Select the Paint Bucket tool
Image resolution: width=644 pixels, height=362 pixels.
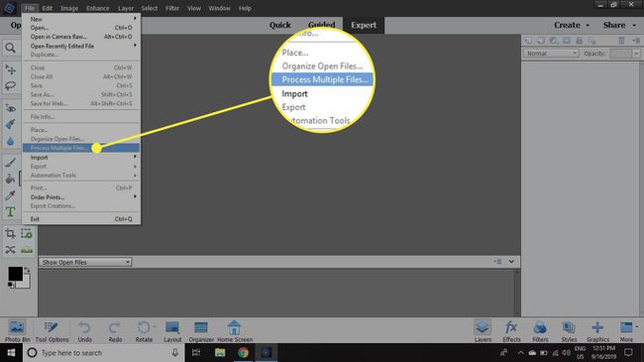tap(10, 179)
